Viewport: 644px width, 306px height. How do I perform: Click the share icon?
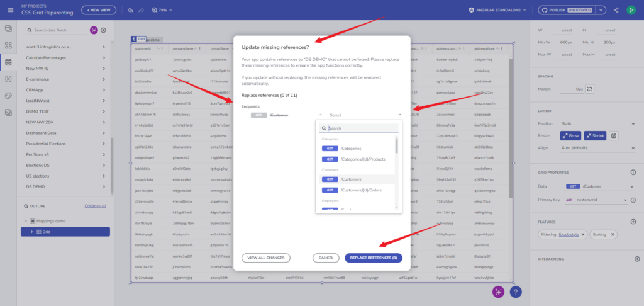(x=616, y=10)
